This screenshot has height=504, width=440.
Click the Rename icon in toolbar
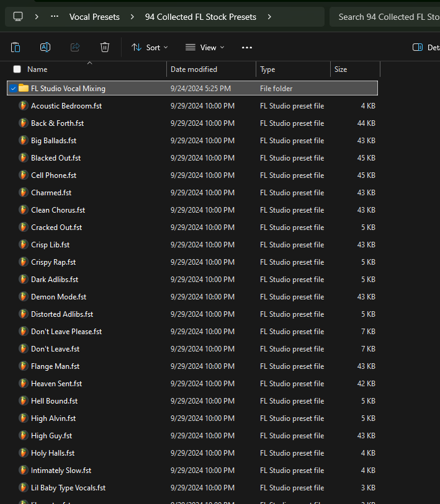pos(45,47)
